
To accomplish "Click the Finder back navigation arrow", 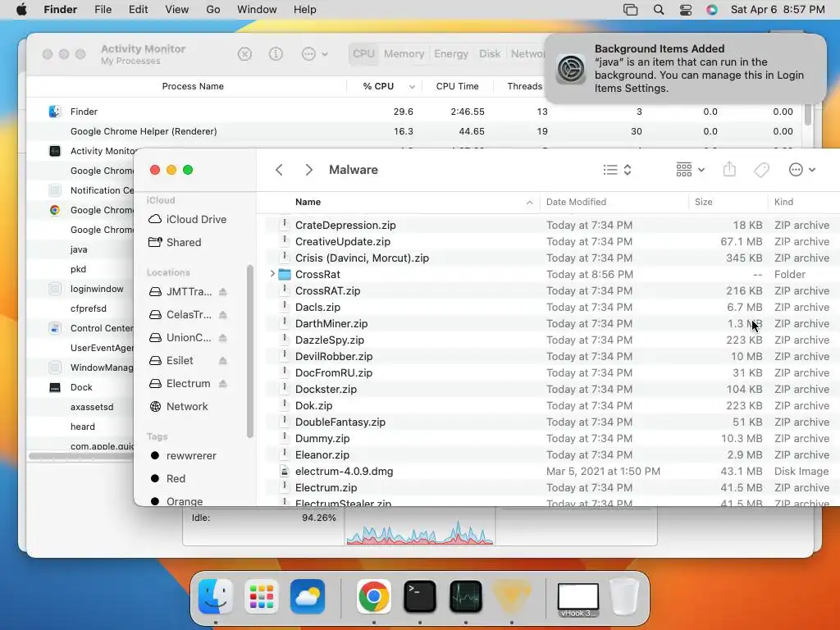I will click(x=279, y=170).
